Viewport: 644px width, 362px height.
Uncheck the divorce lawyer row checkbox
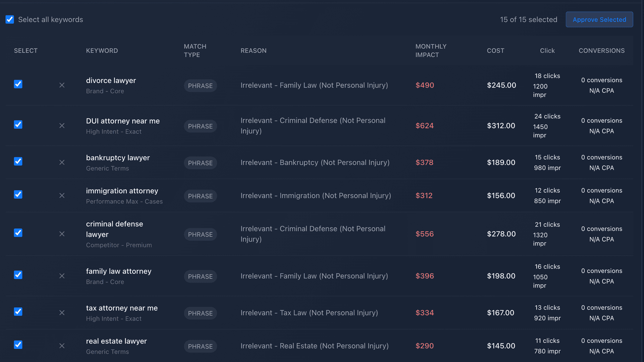tap(18, 84)
